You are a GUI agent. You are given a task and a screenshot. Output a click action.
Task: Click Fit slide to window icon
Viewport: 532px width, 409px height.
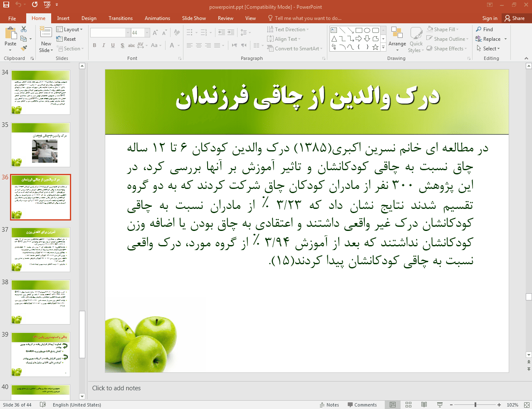coord(527,405)
